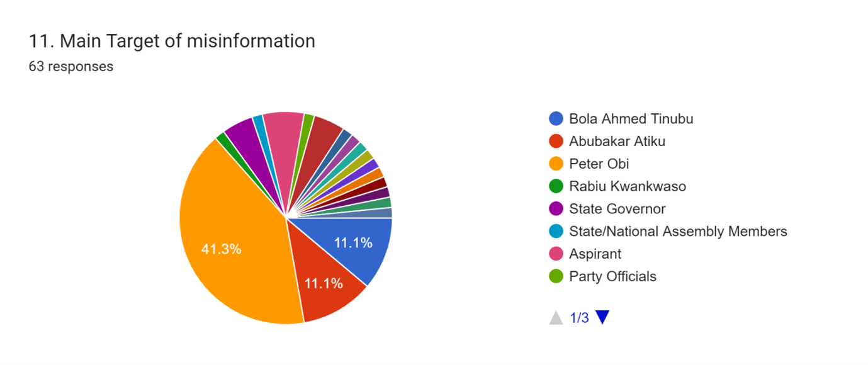Click the purple State Governor legend dot
This screenshot has width=868, height=365.
[556, 209]
